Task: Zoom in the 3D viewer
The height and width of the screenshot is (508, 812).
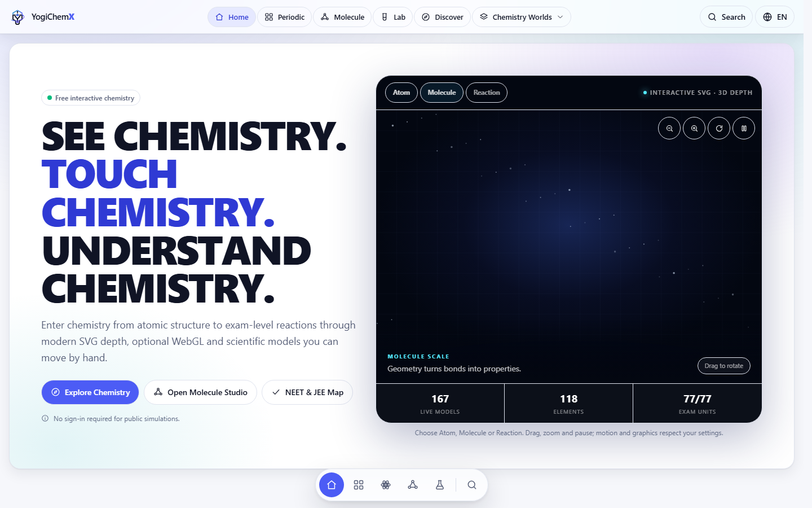Action: click(x=694, y=128)
